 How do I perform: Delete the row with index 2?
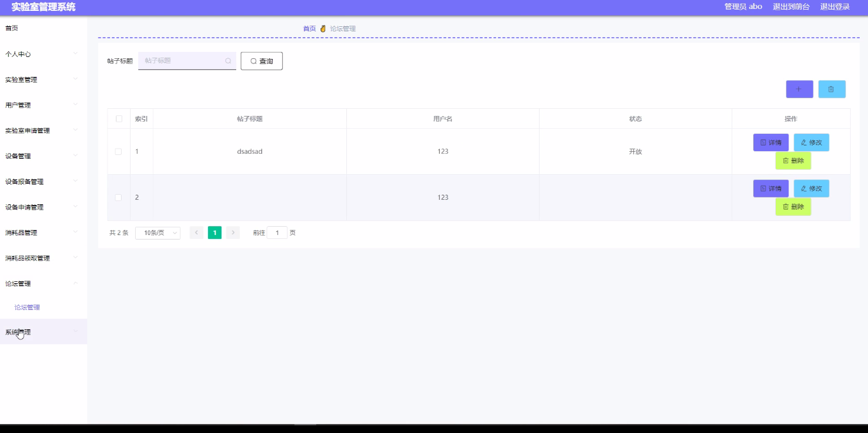[793, 206]
